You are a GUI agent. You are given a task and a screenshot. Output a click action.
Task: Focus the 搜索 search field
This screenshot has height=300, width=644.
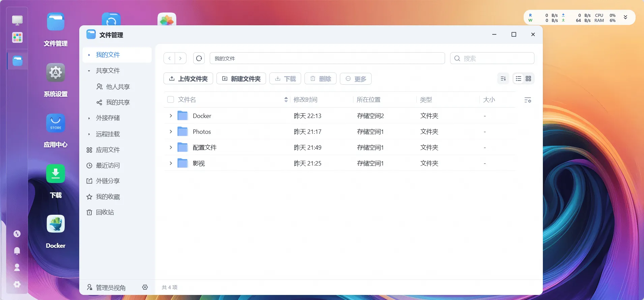pyautogui.click(x=492, y=58)
